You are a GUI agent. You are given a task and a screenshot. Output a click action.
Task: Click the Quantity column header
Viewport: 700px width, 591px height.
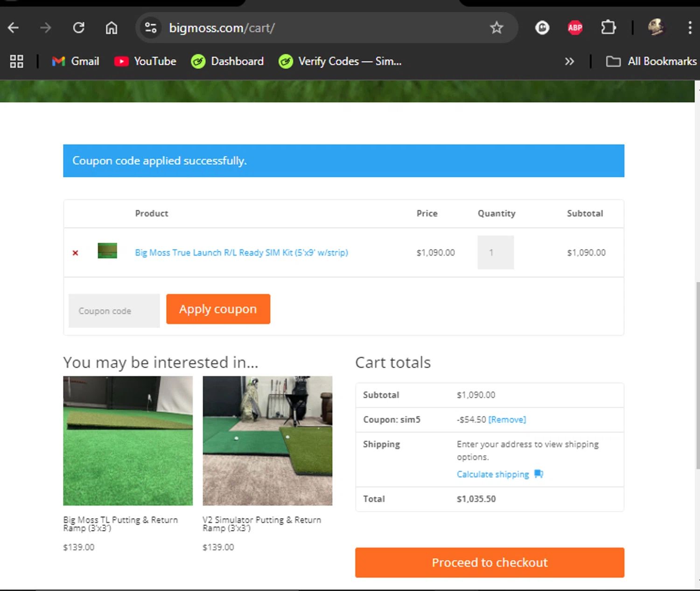point(497,214)
